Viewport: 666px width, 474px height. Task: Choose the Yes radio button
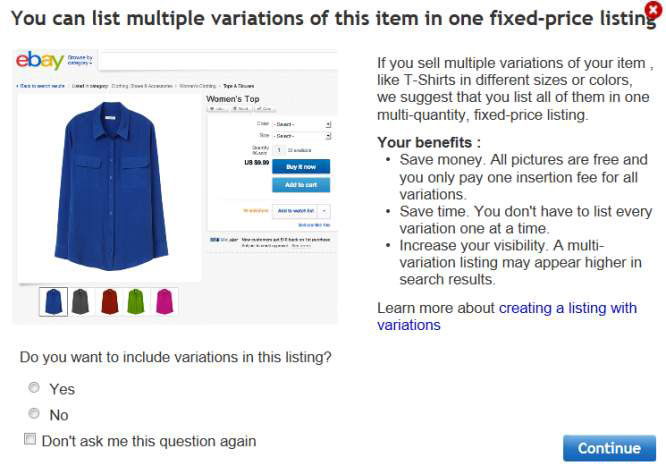34,388
